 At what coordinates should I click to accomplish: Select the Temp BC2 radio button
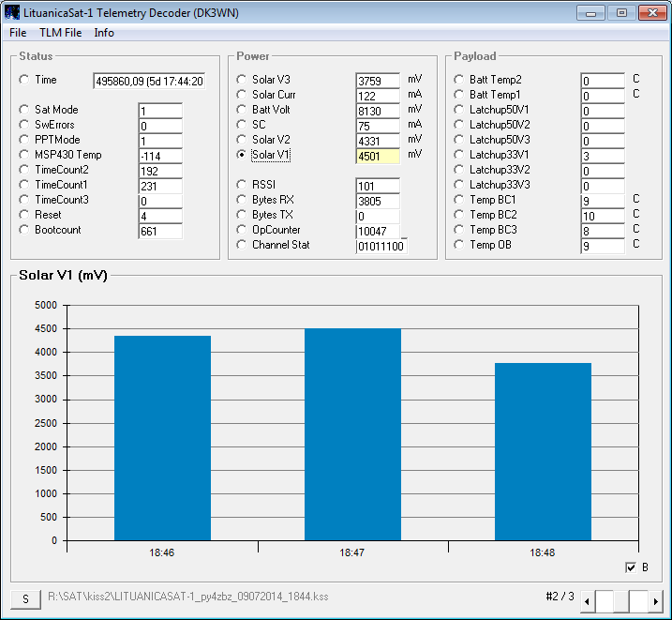458,215
